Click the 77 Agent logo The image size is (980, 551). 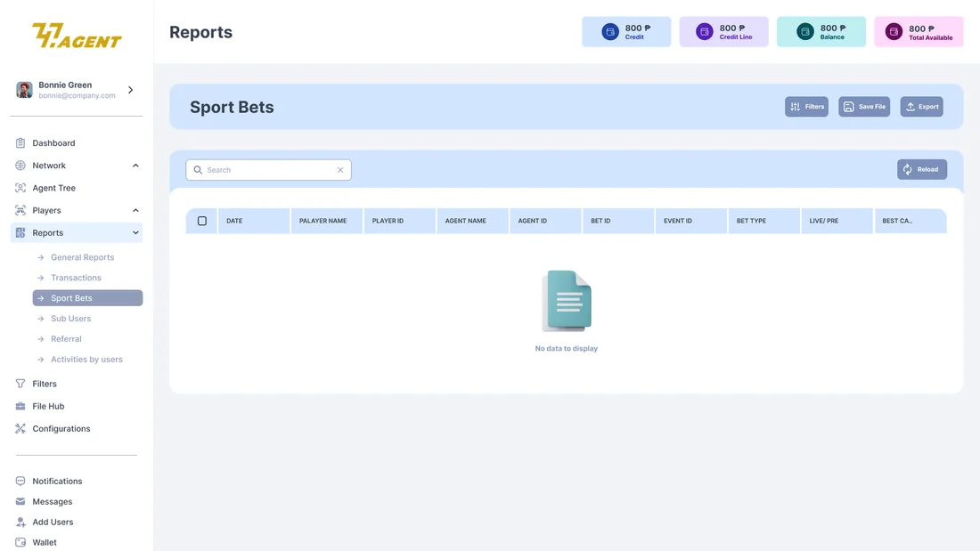tap(77, 36)
